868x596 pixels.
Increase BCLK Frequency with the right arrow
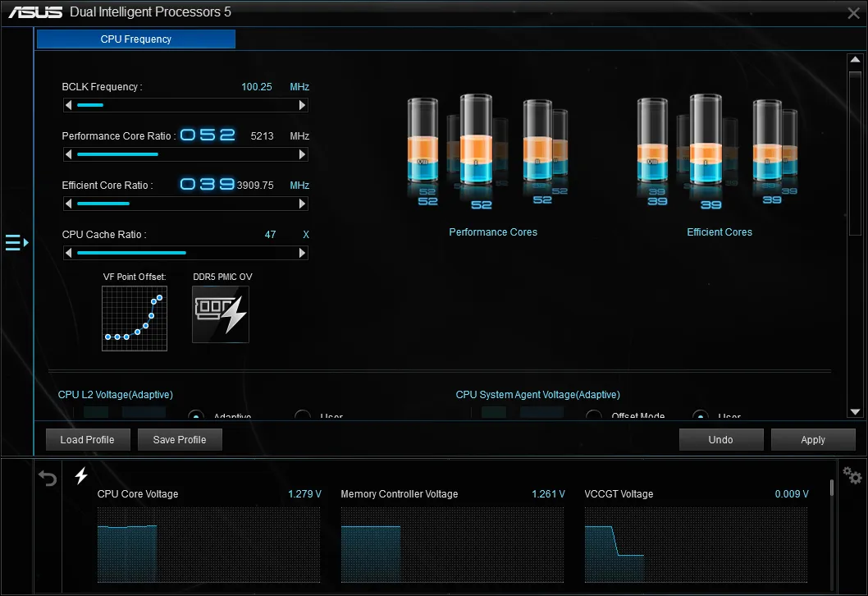click(x=302, y=105)
